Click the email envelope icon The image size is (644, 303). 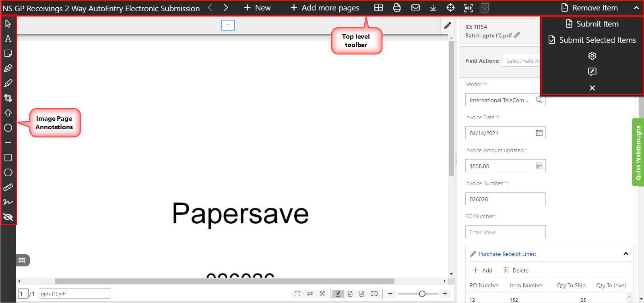415,8
